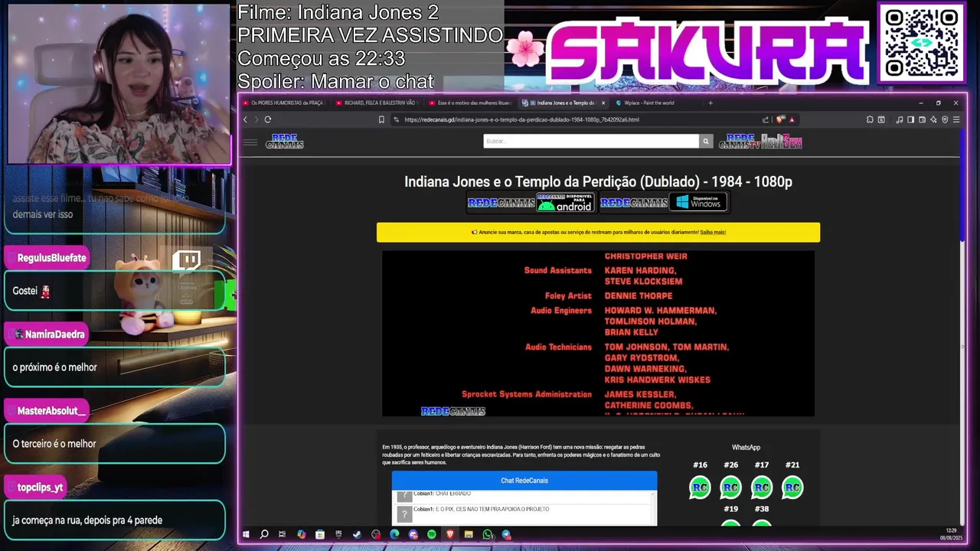Close the Indiana Jones browser tab
Screen dimensions: 980x551
pyautogui.click(x=603, y=103)
